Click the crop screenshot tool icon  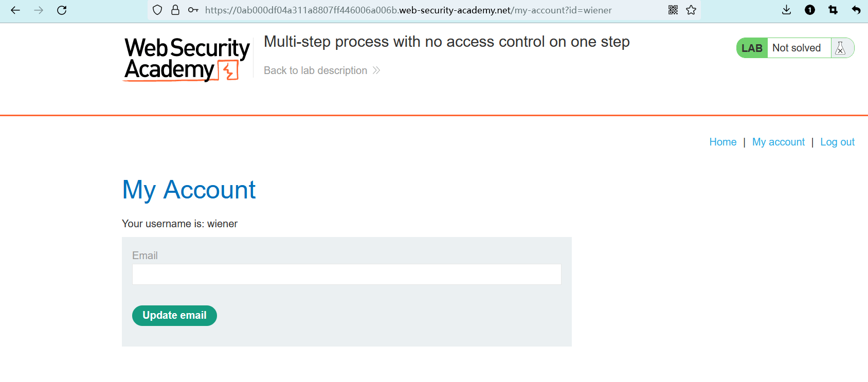click(833, 10)
